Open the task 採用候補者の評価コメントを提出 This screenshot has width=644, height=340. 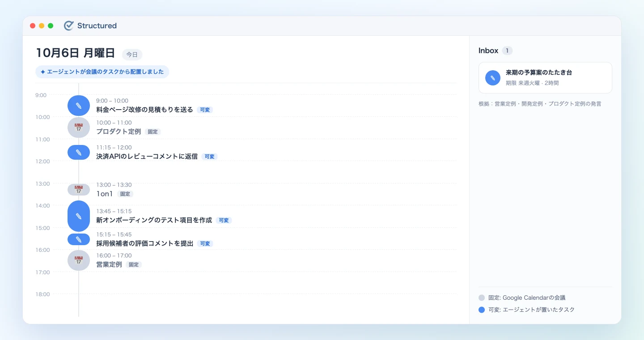[x=144, y=243]
